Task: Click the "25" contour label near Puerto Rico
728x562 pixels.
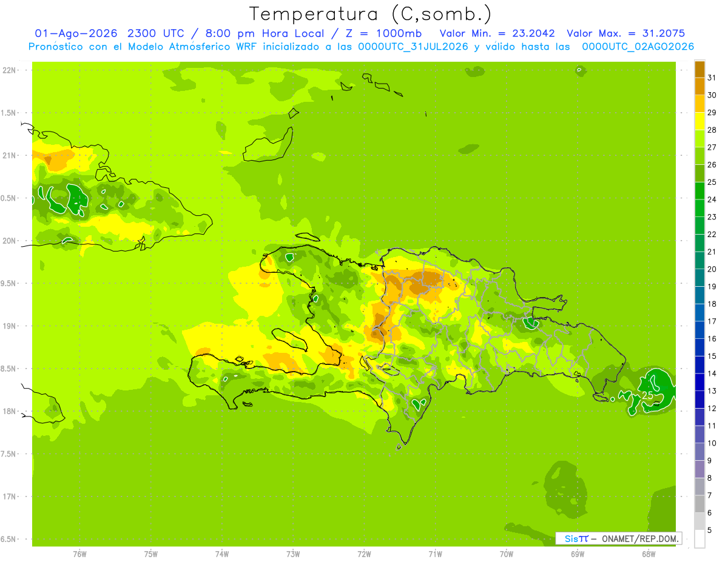Action: click(x=647, y=395)
